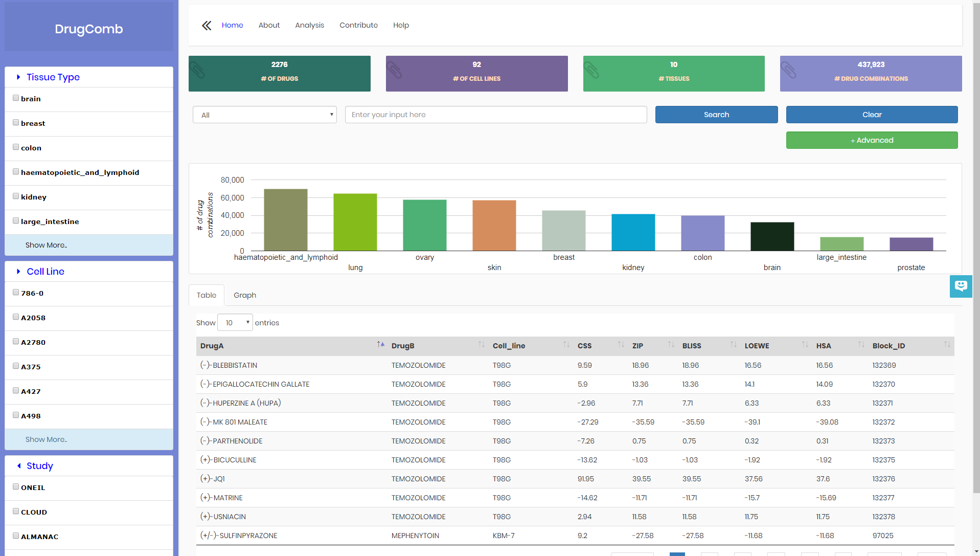Viewport: 980px width, 556px height.
Task: Click paperclip icon on drugs card
Action: pyautogui.click(x=197, y=71)
